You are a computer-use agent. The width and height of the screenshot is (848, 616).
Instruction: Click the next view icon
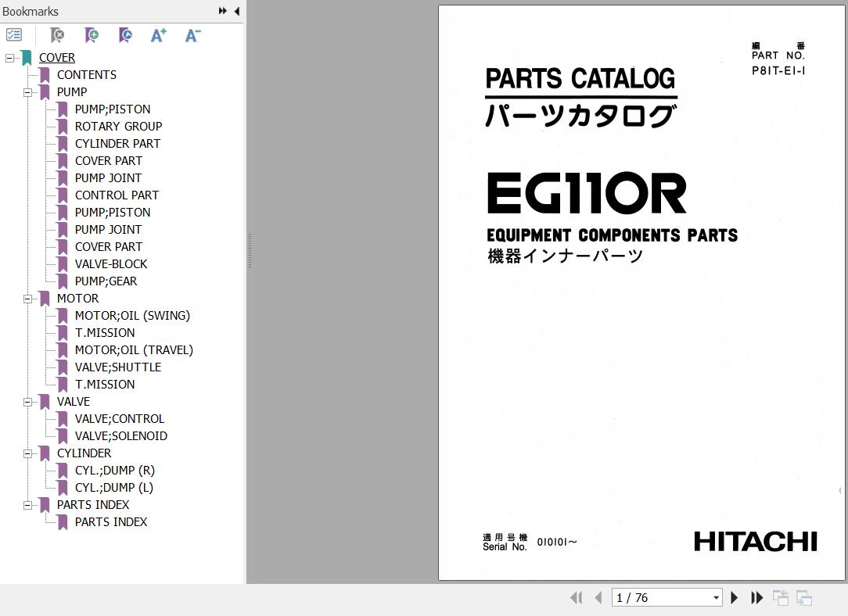[x=804, y=597]
